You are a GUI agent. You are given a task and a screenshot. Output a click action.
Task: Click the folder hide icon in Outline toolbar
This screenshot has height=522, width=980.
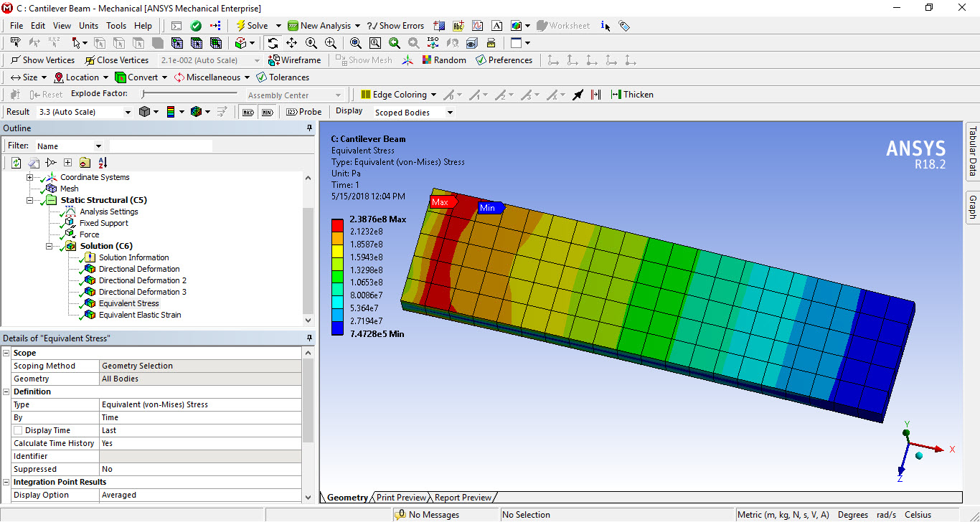point(85,163)
